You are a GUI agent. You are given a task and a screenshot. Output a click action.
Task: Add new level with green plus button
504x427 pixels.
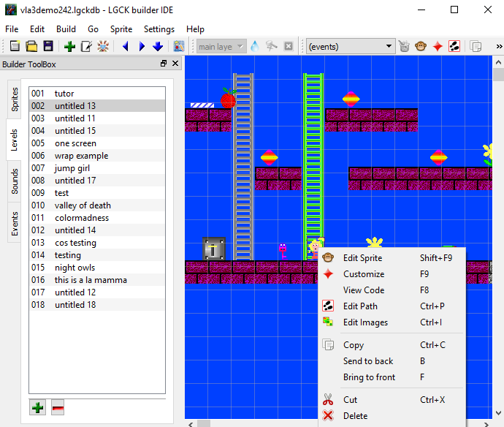point(37,407)
